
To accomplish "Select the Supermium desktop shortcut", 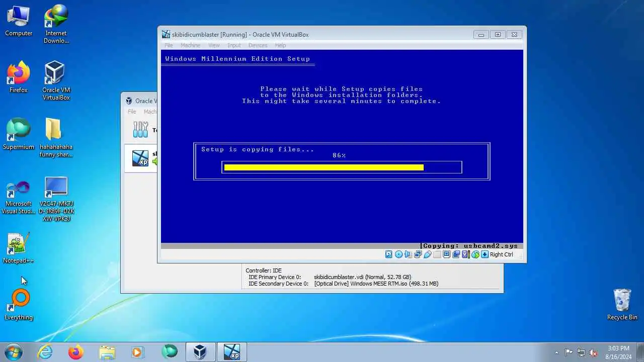I will coord(19,134).
